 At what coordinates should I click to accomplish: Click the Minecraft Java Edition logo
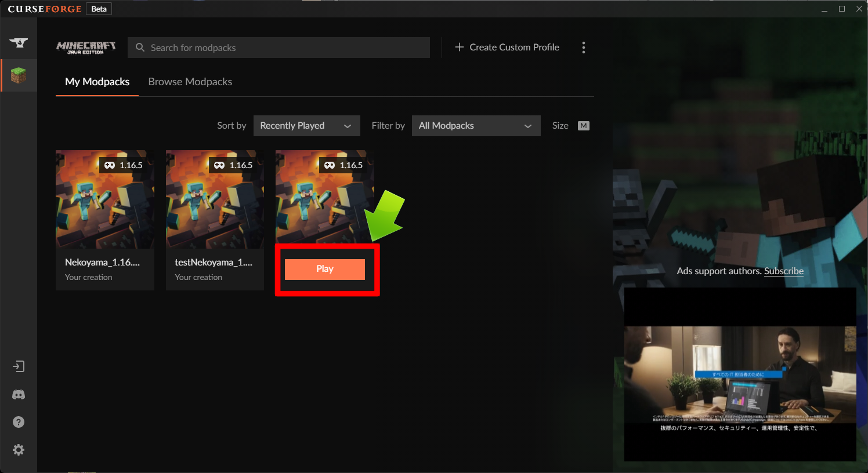86,48
